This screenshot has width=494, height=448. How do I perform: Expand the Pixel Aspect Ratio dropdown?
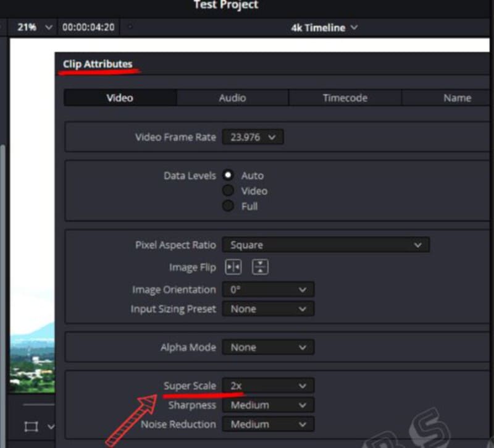pos(325,245)
